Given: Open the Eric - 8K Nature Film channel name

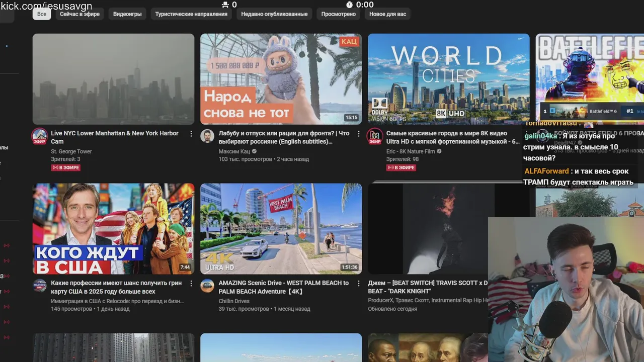Looking at the screenshot, I should tap(411, 151).
